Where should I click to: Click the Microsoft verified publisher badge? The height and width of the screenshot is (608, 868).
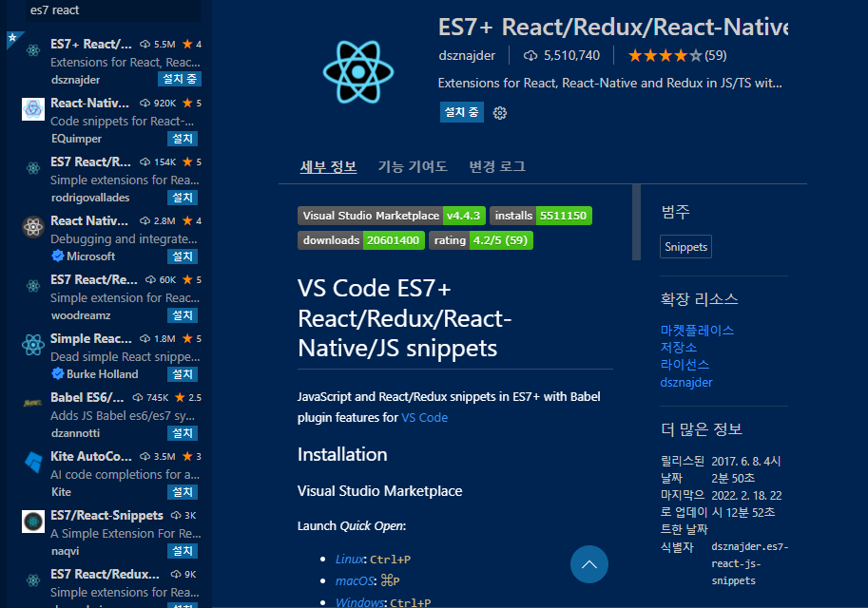tap(58, 256)
